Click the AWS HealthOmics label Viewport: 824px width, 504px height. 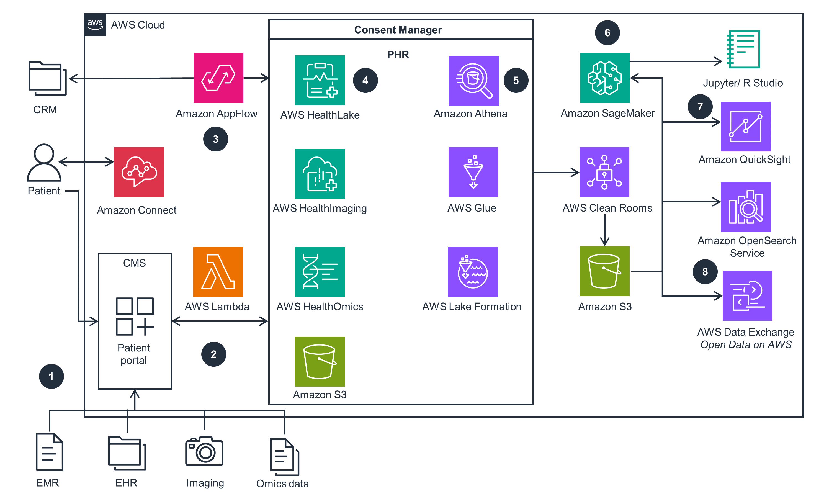coord(320,307)
